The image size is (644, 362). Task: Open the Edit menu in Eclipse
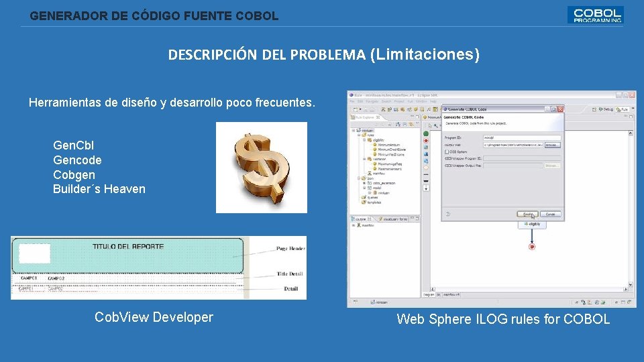360,101
